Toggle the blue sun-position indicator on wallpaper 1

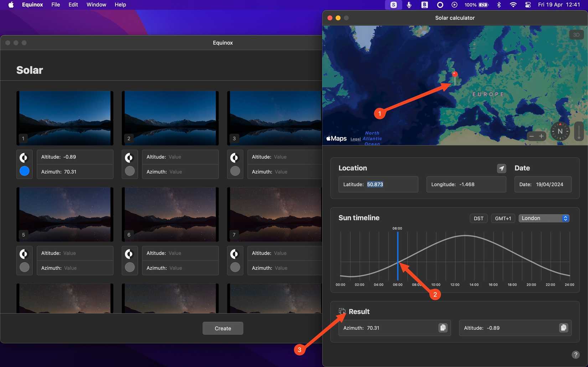(24, 171)
